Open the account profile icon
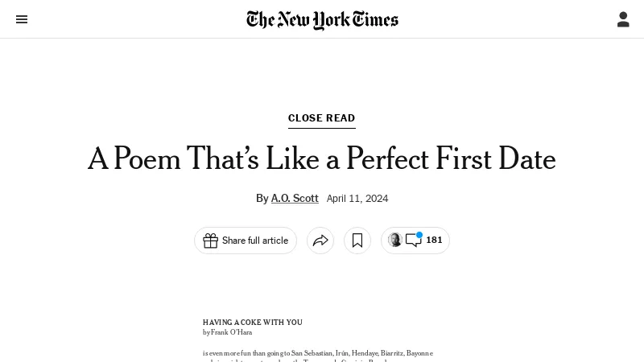Viewport: 644px width, 362px height. click(x=623, y=19)
